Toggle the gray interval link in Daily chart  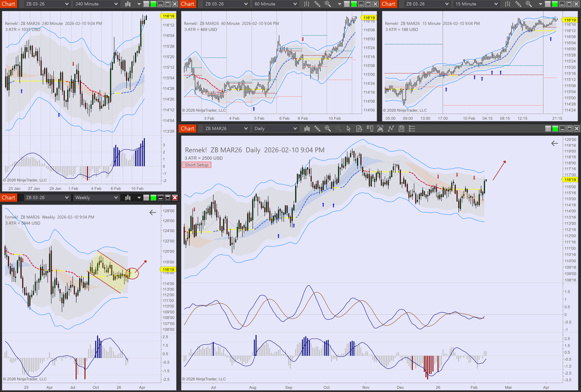(548, 129)
